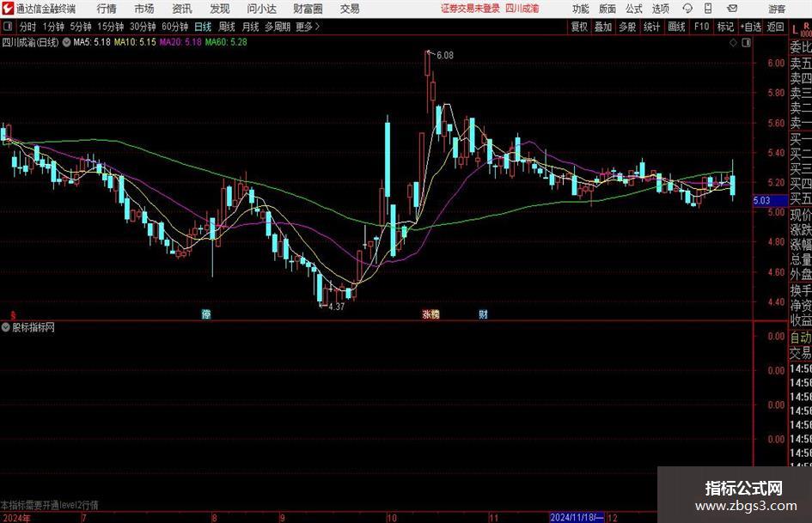Image resolution: width=812 pixels, height=523 pixels.
Task: Open the MA indicator settings round arrow
Action: [66, 42]
